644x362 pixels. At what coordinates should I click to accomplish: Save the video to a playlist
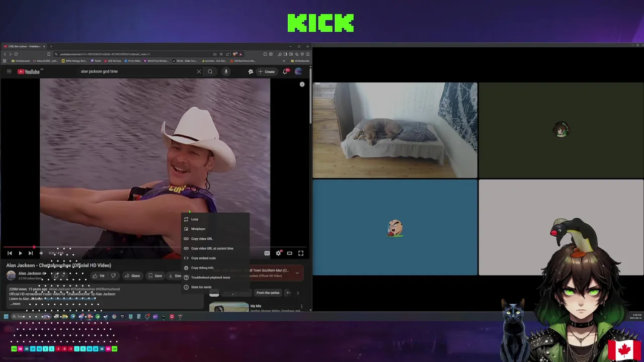coord(155,276)
